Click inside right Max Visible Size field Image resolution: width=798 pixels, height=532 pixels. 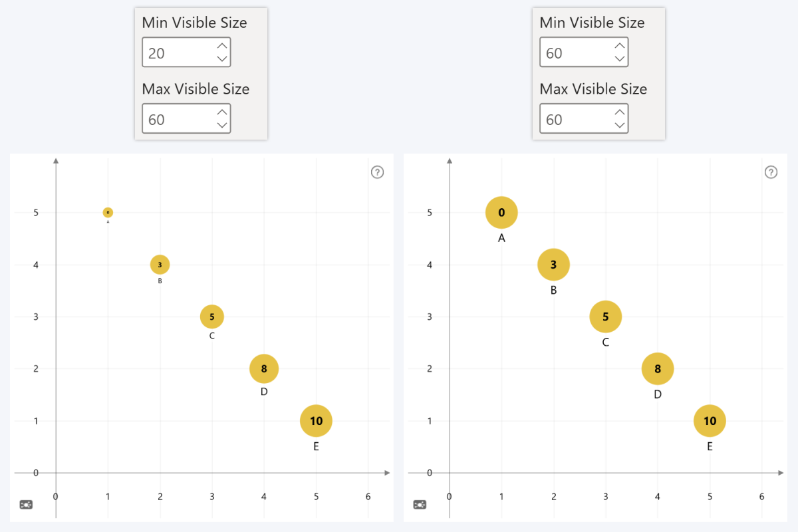tap(572, 118)
